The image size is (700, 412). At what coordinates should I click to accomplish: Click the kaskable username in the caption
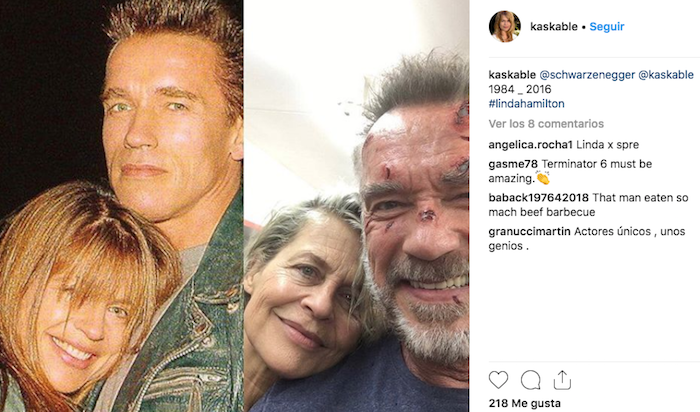(x=512, y=75)
